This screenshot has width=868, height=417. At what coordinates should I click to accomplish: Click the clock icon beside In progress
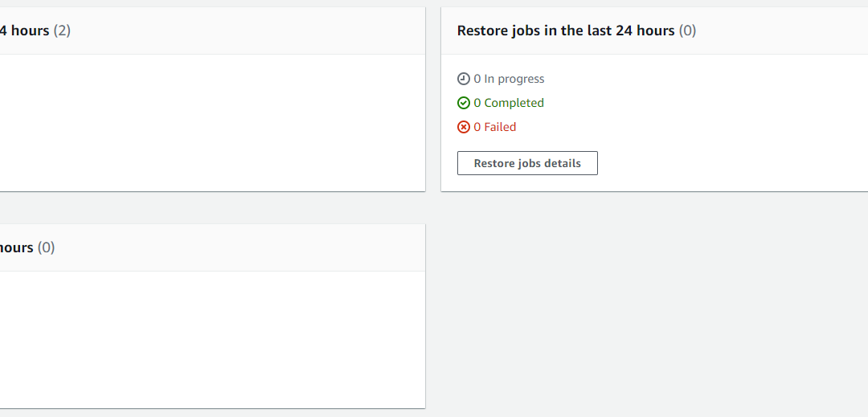click(464, 79)
